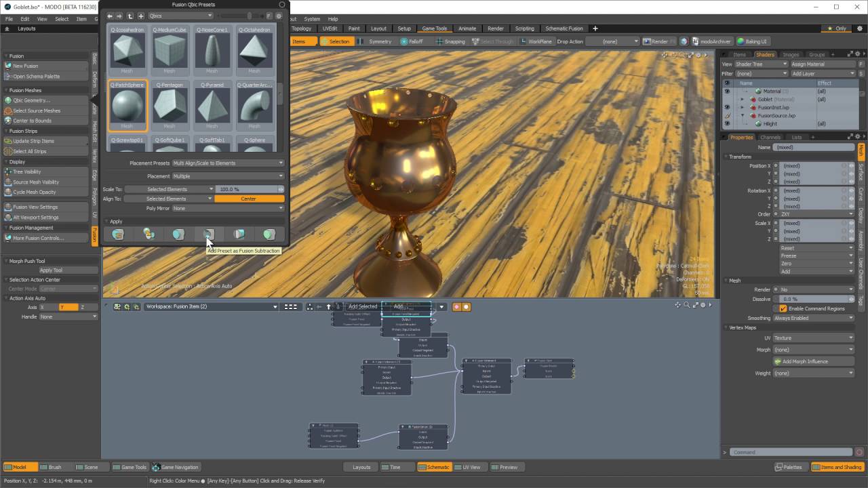The width and height of the screenshot is (868, 488).
Task: Click Update Strip Items
Action: pyautogui.click(x=46, y=141)
